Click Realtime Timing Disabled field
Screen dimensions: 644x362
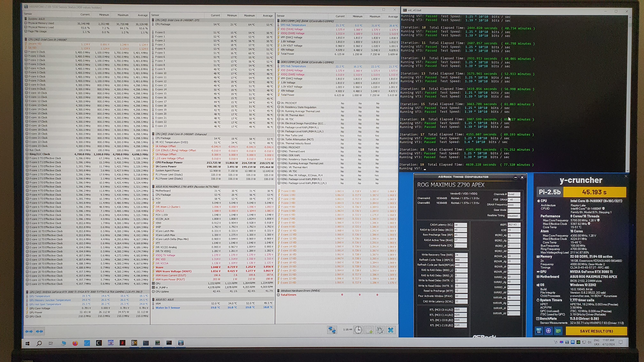click(514, 216)
